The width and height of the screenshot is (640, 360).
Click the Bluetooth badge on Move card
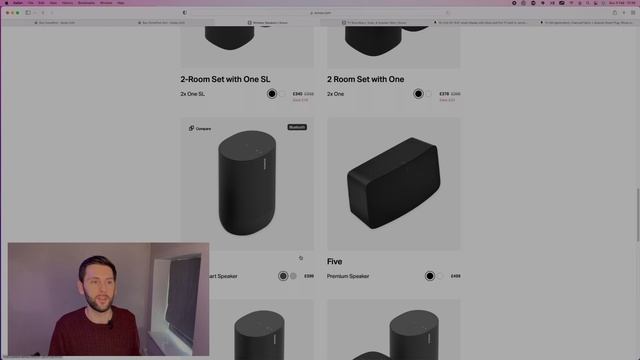pyautogui.click(x=297, y=127)
